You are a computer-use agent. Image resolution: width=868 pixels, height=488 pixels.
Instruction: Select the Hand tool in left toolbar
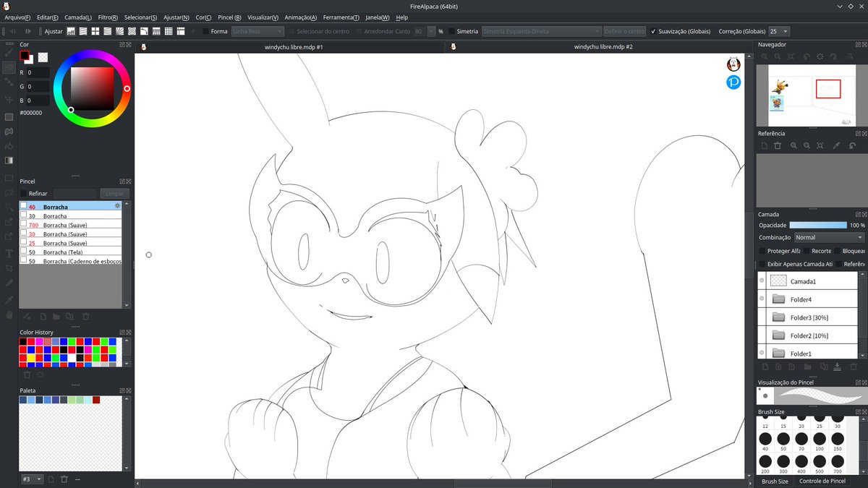9,314
